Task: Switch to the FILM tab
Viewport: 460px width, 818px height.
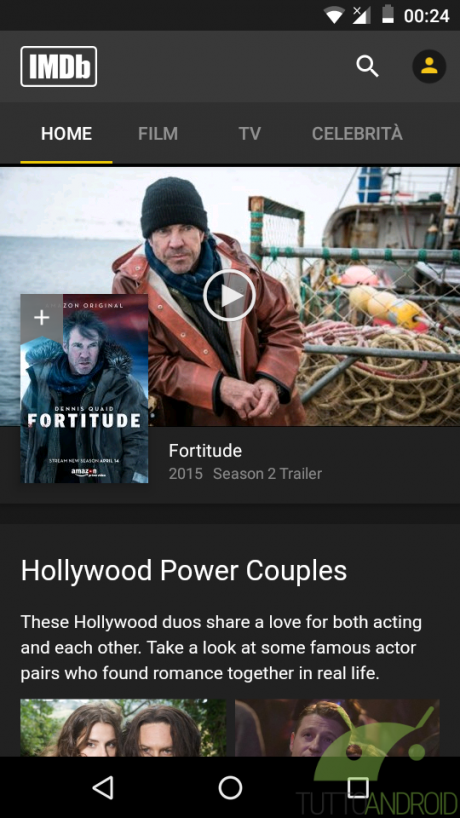Action: [158, 134]
